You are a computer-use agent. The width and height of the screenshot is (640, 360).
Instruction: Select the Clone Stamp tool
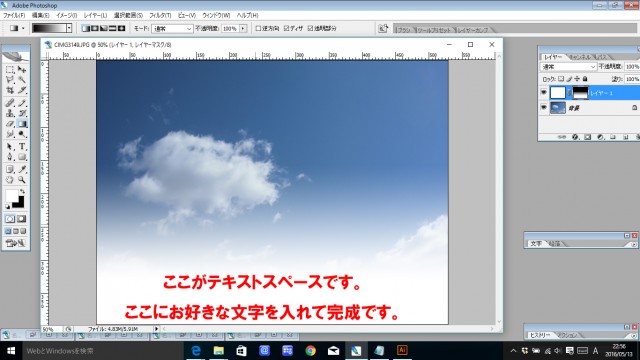click(10, 113)
